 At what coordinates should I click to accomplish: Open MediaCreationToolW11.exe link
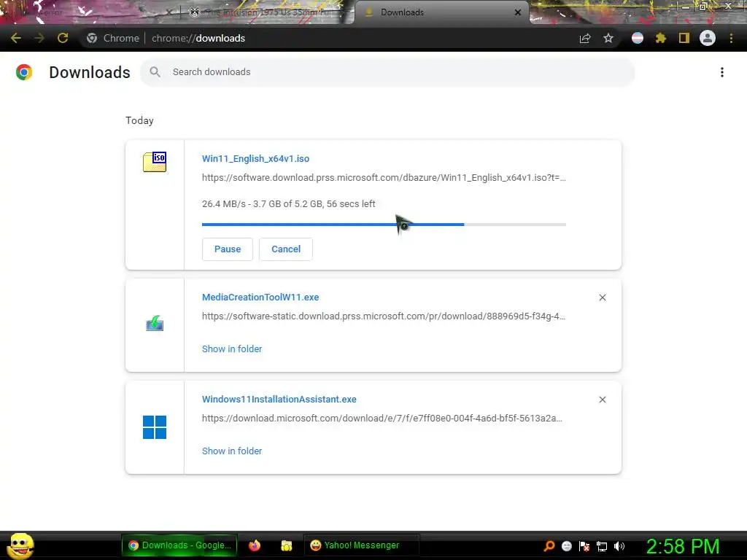[x=260, y=297]
